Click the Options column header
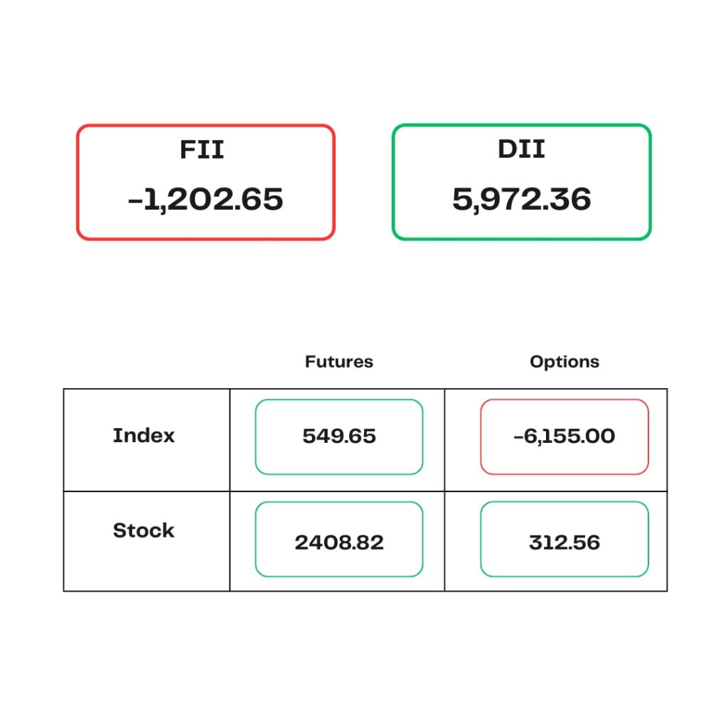 564,362
